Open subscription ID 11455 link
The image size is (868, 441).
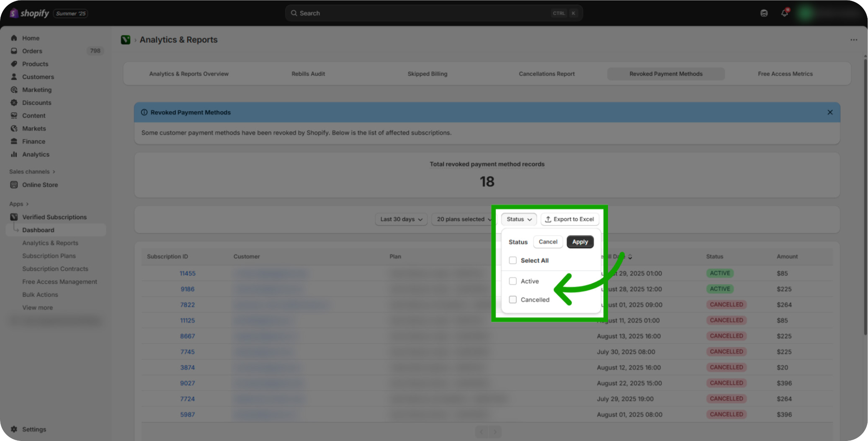188,273
